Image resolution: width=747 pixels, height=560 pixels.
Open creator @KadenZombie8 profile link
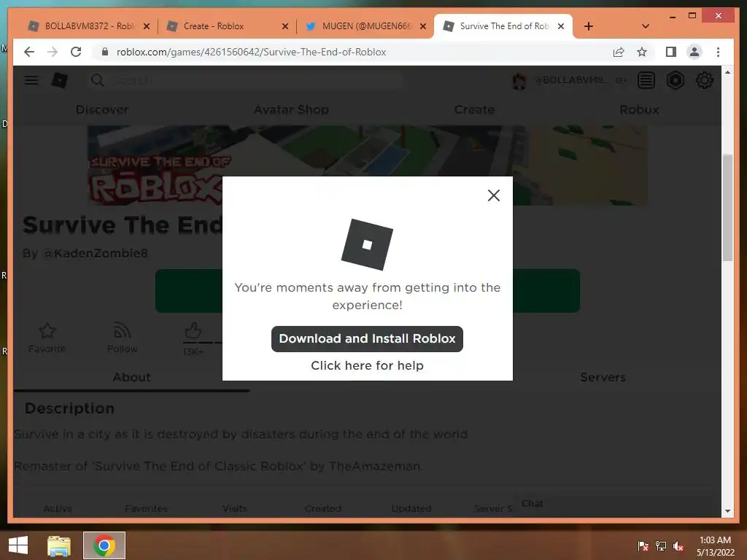point(96,253)
